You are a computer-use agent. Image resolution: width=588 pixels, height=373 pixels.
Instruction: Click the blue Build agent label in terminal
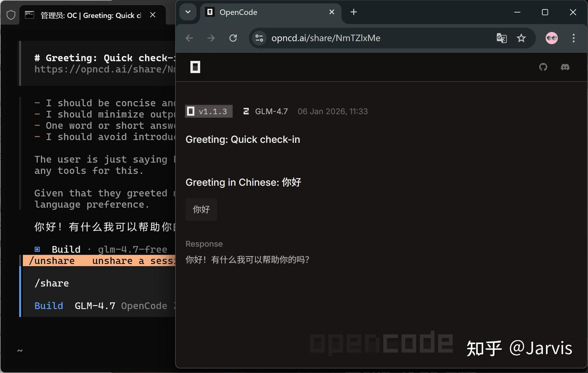49,306
